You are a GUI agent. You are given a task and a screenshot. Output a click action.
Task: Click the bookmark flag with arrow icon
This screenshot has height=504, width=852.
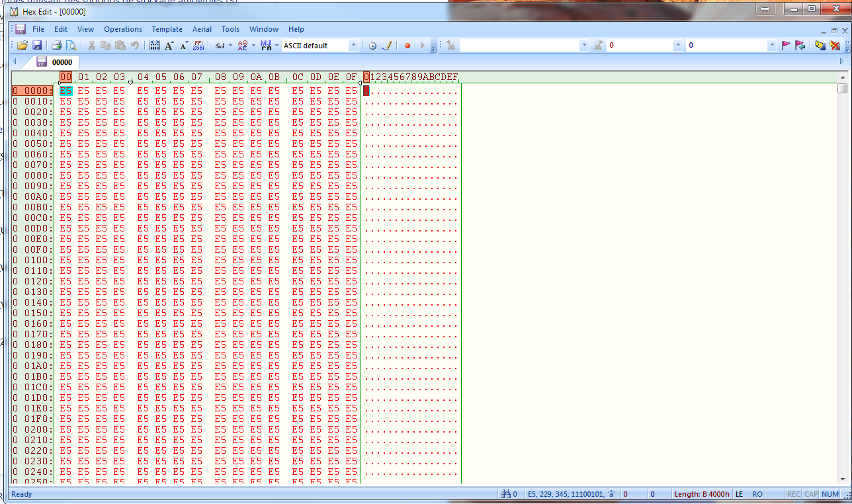tap(800, 46)
